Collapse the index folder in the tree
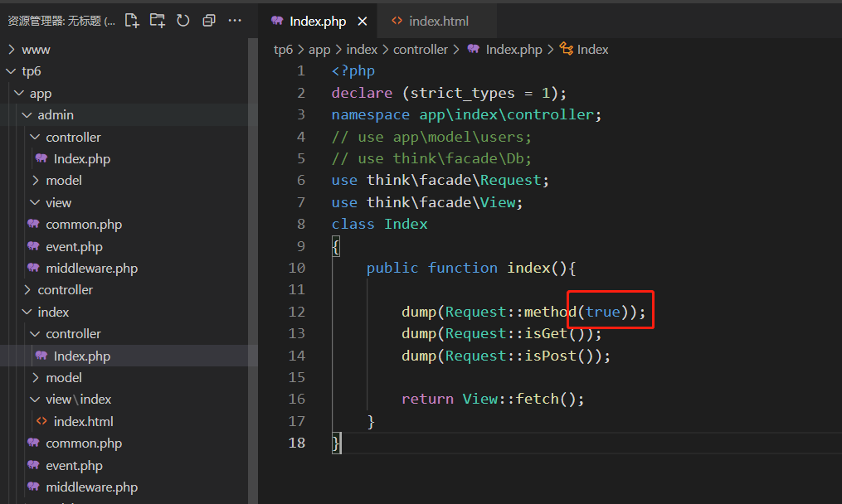The width and height of the screenshot is (842, 504). [129, 312]
